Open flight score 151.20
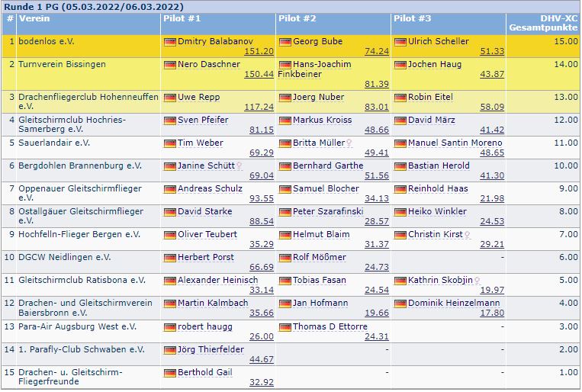This screenshot has height=392, width=582. tap(259, 51)
